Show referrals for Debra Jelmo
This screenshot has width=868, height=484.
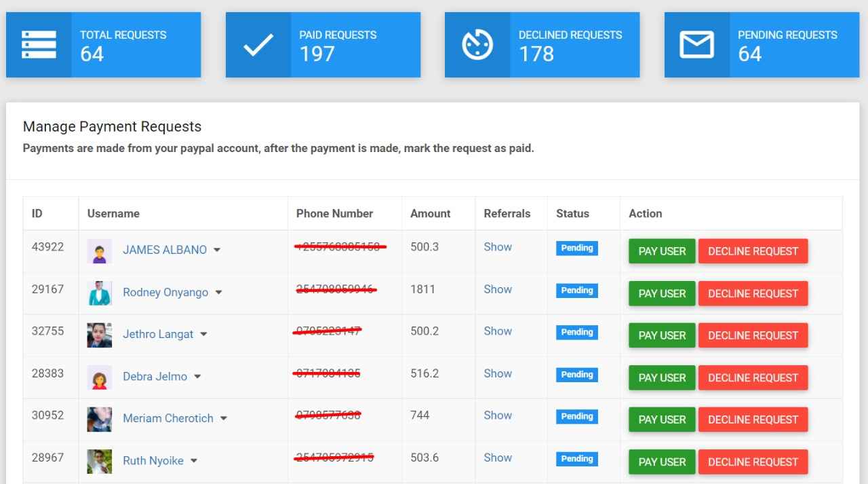(497, 373)
